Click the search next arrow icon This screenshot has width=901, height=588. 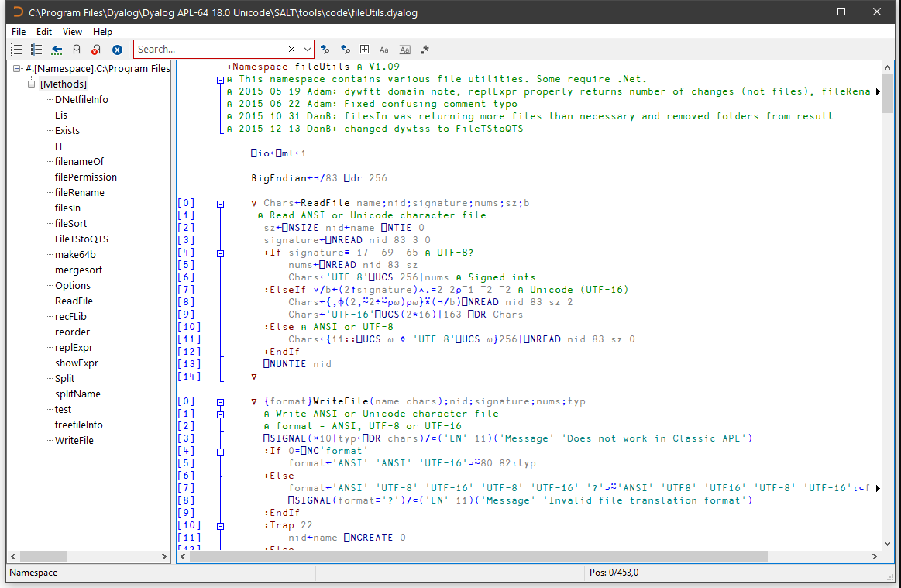[x=325, y=50]
